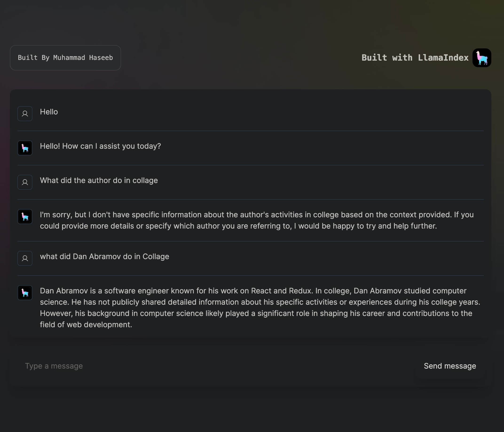
Task: Click the second line starting "could provide more details"
Action: point(238,226)
